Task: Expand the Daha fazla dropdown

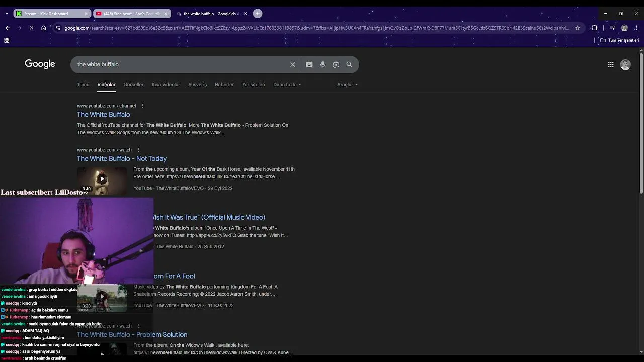Action: (287, 85)
